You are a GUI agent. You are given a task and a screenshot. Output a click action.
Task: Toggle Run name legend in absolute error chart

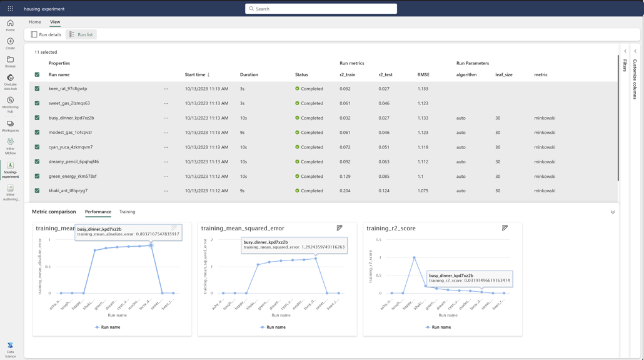point(107,327)
